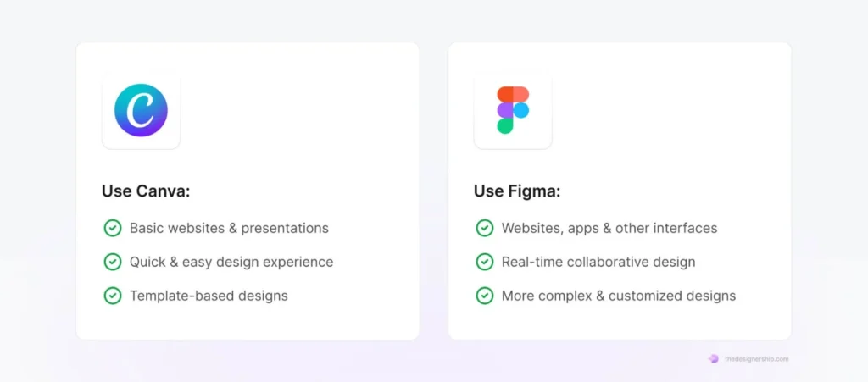Viewport: 868px width, 382px height.
Task: Select the Basic websites & presentations text
Action: pos(229,228)
